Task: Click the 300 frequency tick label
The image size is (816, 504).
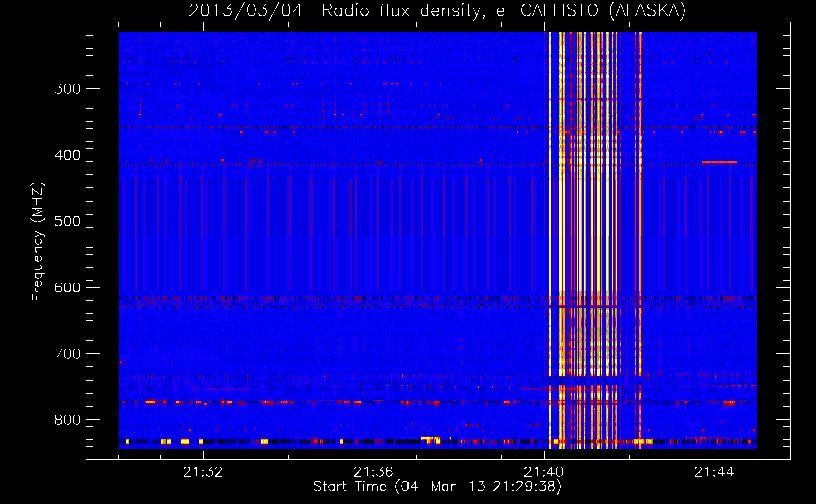Action: 68,89
